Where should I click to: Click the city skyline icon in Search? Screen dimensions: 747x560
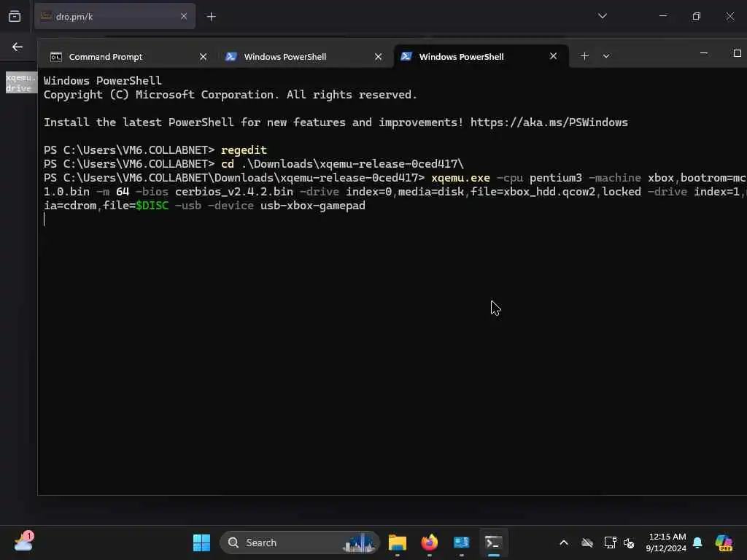click(360, 542)
